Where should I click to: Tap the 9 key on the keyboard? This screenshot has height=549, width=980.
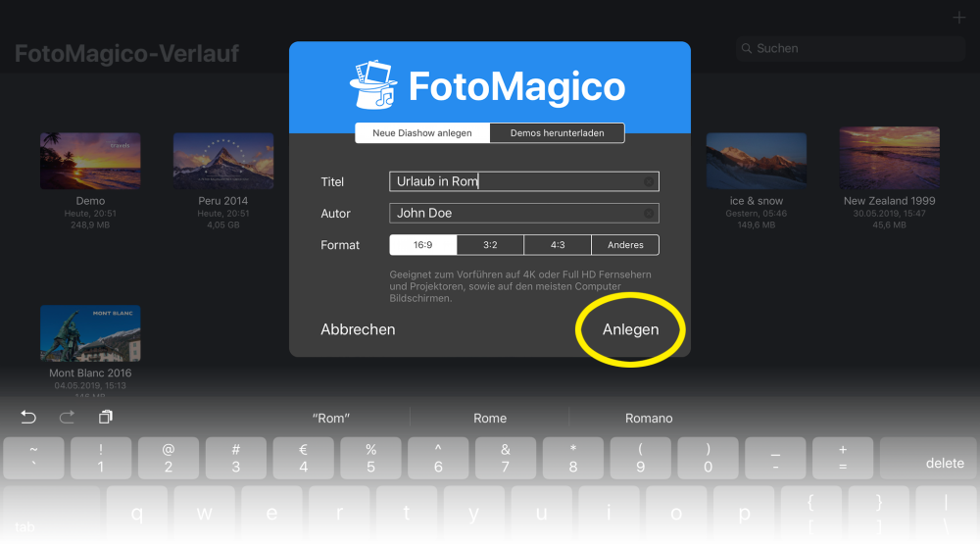[x=641, y=459]
